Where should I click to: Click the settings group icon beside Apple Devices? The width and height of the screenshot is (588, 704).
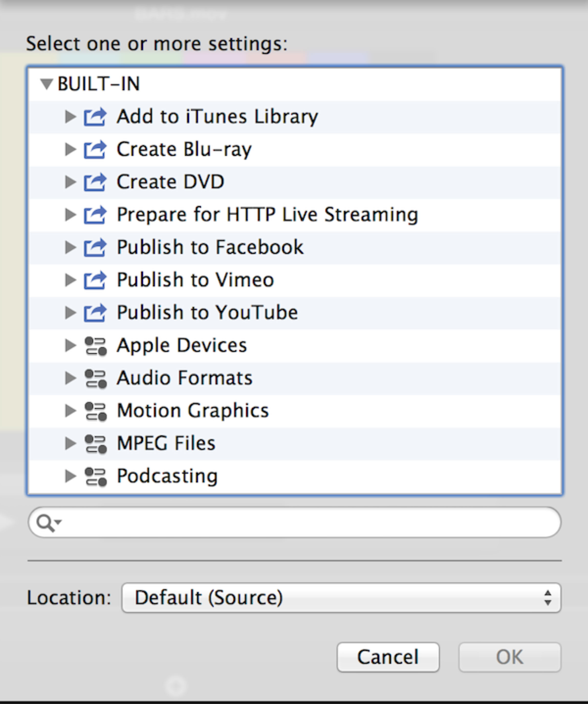96,346
